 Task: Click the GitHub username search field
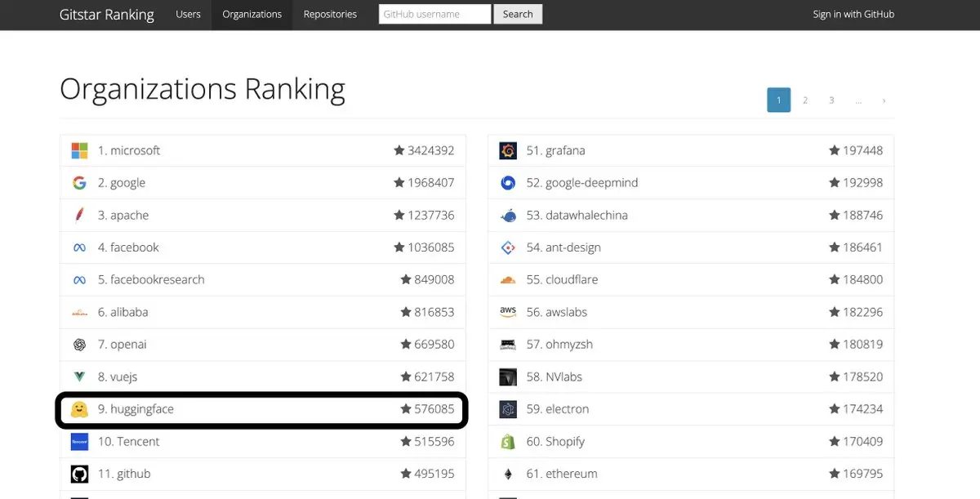435,14
